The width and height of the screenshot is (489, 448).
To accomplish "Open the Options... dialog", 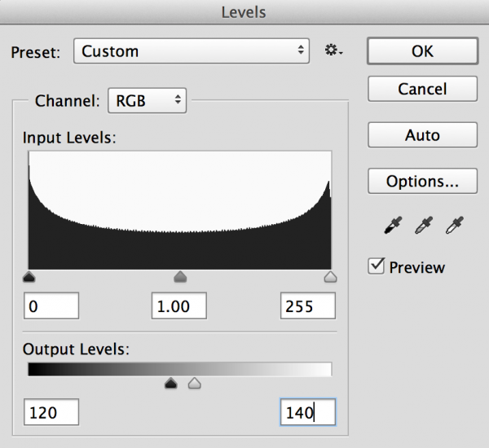I will pos(421,180).
